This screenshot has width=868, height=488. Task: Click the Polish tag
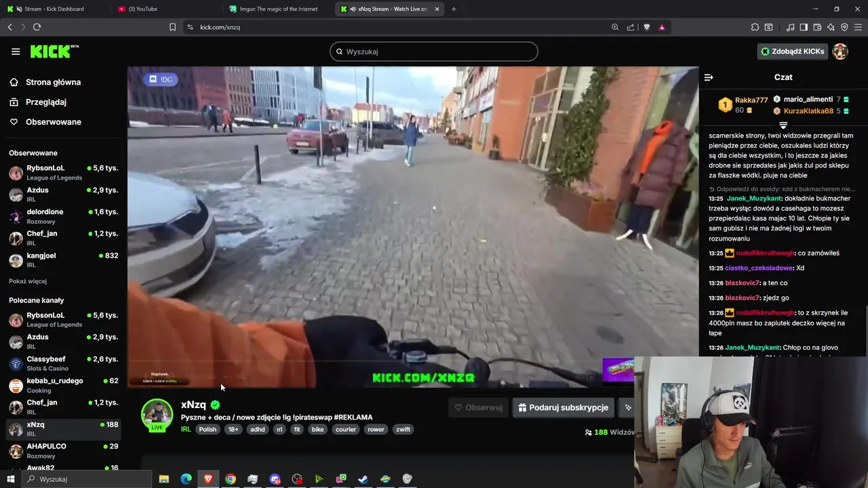(208, 430)
